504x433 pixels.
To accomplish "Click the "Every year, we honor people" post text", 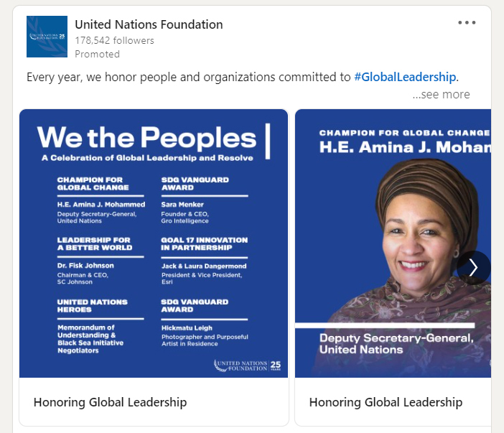I will pos(189,77).
